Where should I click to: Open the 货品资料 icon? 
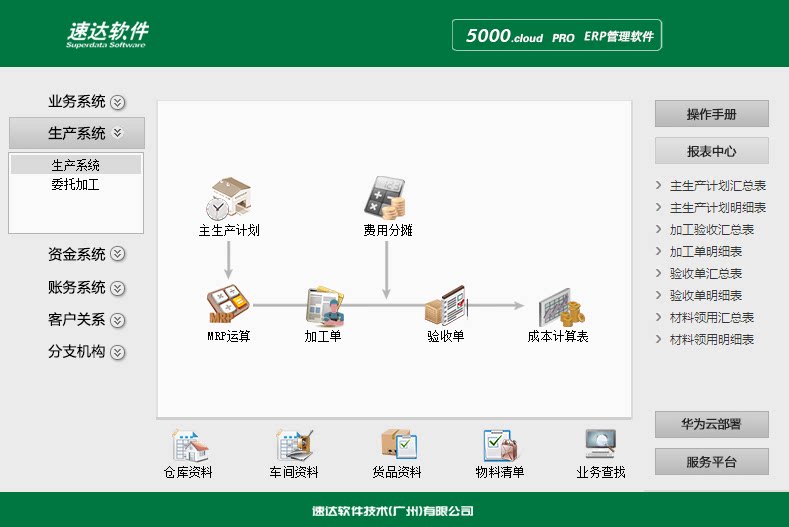tap(398, 444)
